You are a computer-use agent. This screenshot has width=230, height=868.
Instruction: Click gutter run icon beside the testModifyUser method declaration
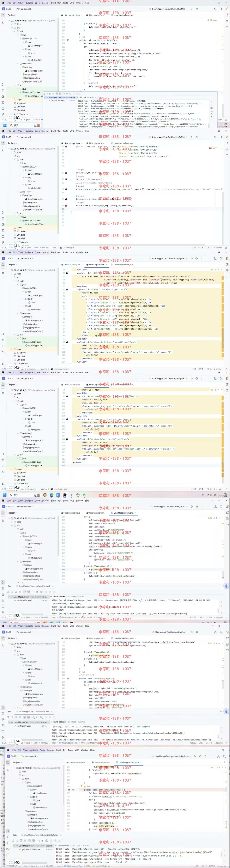[x=68, y=678]
